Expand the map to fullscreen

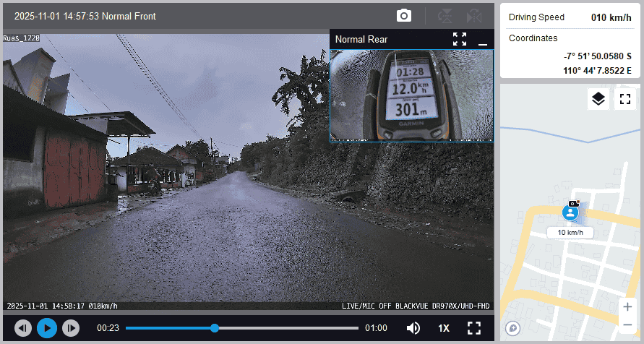pos(624,99)
